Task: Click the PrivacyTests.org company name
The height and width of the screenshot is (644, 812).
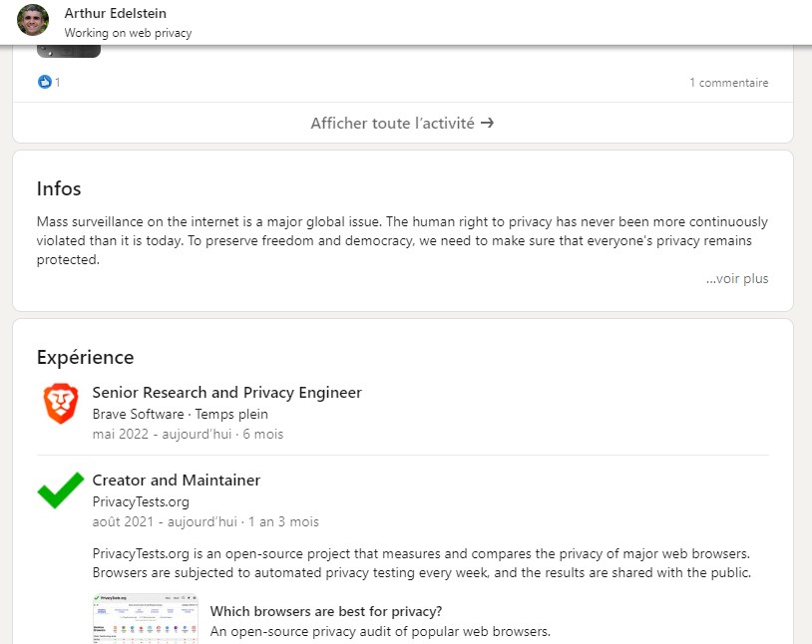Action: [x=141, y=501]
